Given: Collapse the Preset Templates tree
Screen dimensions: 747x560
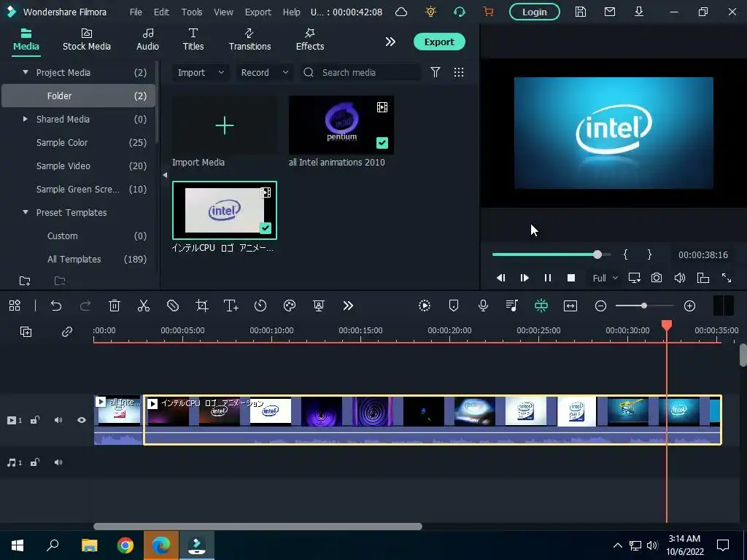Looking at the screenshot, I should (x=26, y=212).
